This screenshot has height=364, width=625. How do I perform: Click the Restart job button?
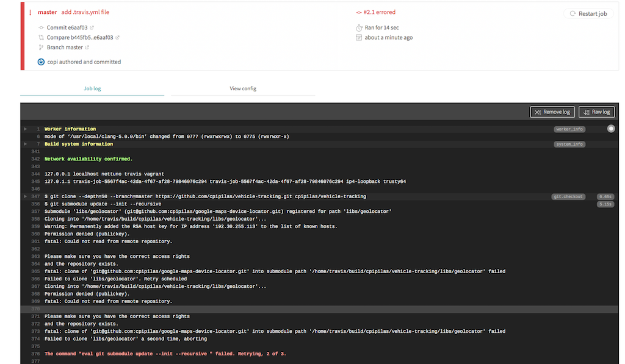coord(588,13)
